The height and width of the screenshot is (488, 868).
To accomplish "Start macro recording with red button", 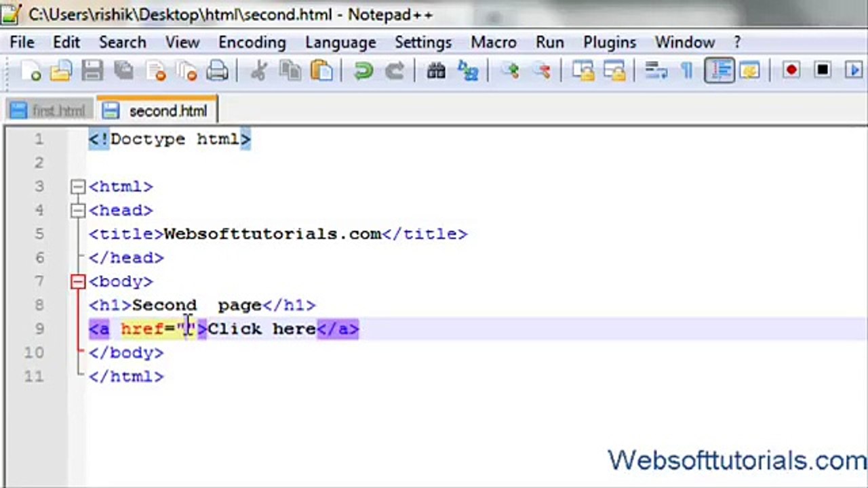I will 791,70.
